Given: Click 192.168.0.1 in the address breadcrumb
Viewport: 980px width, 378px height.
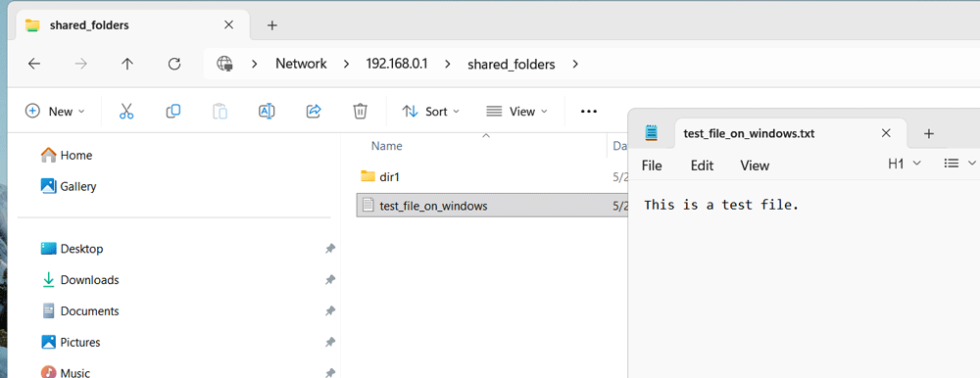Looking at the screenshot, I should coord(397,64).
